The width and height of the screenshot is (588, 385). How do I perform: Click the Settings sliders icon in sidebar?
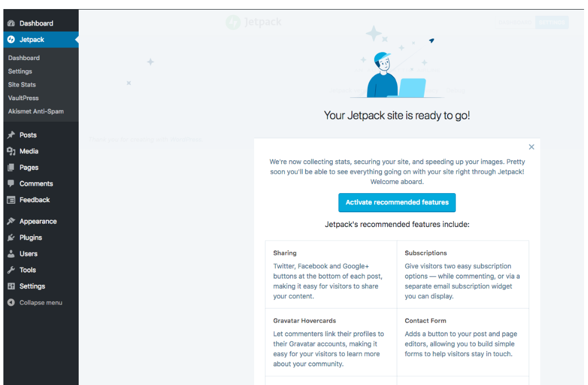coord(11,286)
